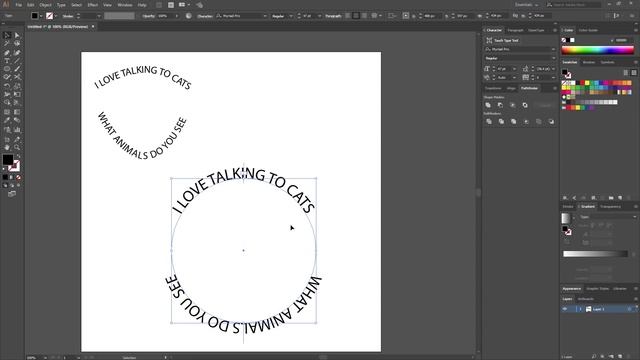This screenshot has height=360, width=640.
Task: Pick a color from the spectrum bar
Action: [598, 51]
